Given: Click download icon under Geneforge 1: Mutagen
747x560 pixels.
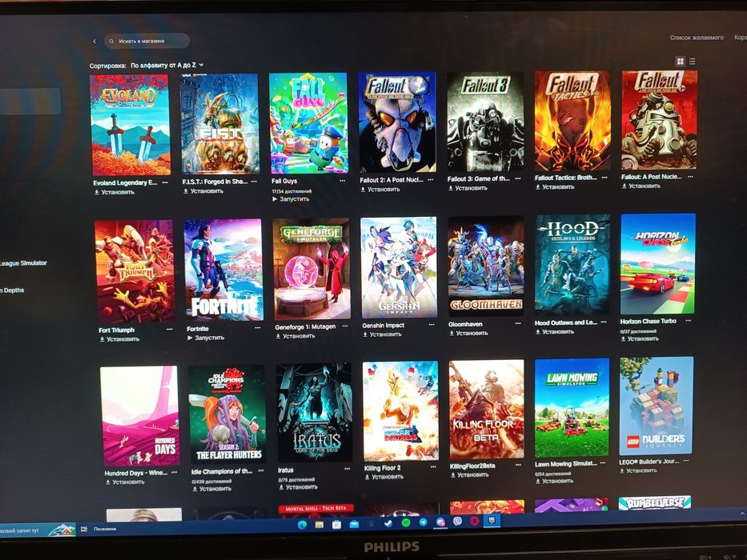Looking at the screenshot, I should (x=278, y=336).
